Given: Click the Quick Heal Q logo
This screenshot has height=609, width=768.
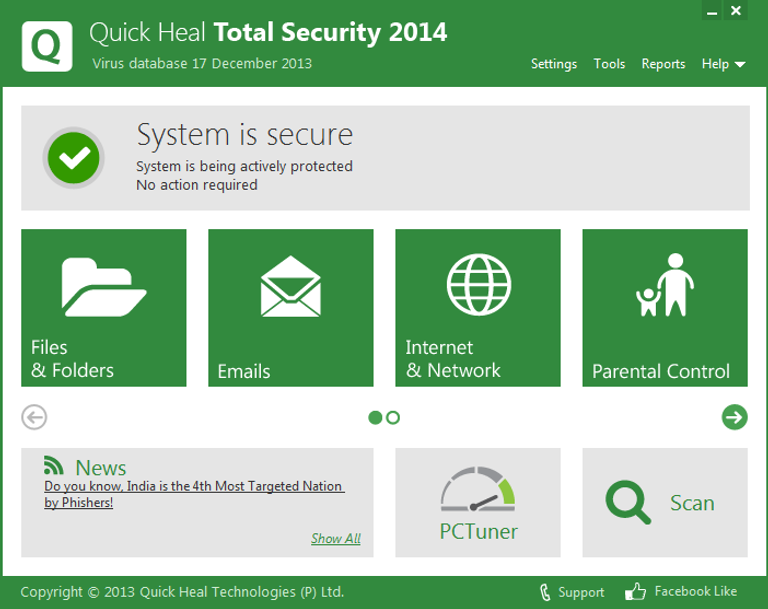Looking at the screenshot, I should coord(45,46).
